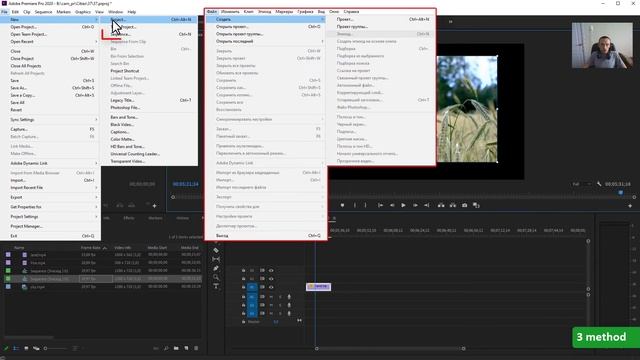Adjust the Project panel thumbnail zoom slider
640x360 pixels.
55,348
